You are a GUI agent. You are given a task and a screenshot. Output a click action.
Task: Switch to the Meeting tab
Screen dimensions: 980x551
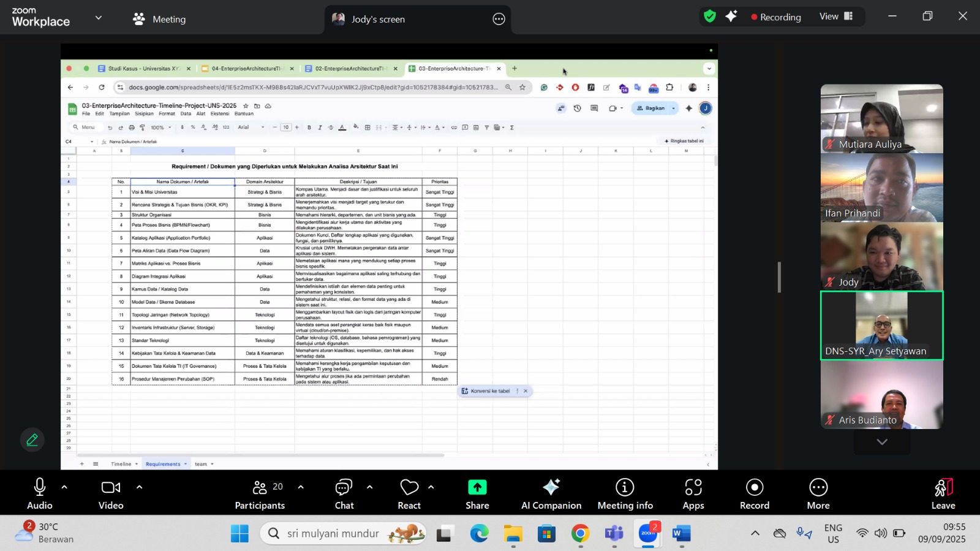(159, 19)
